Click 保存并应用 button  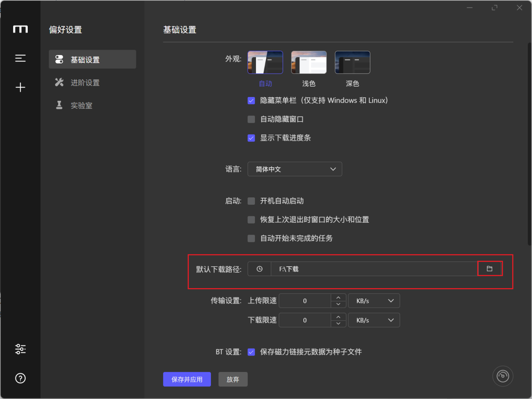click(x=187, y=379)
